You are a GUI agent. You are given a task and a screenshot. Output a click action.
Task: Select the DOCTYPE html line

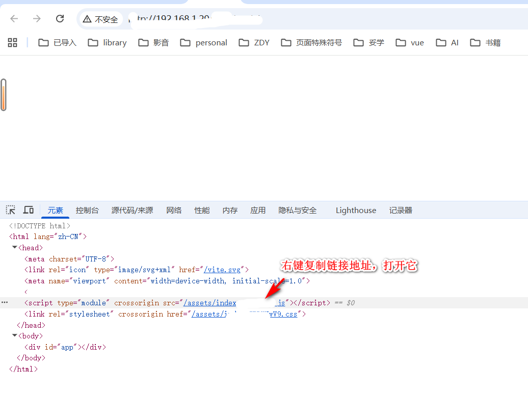point(40,226)
